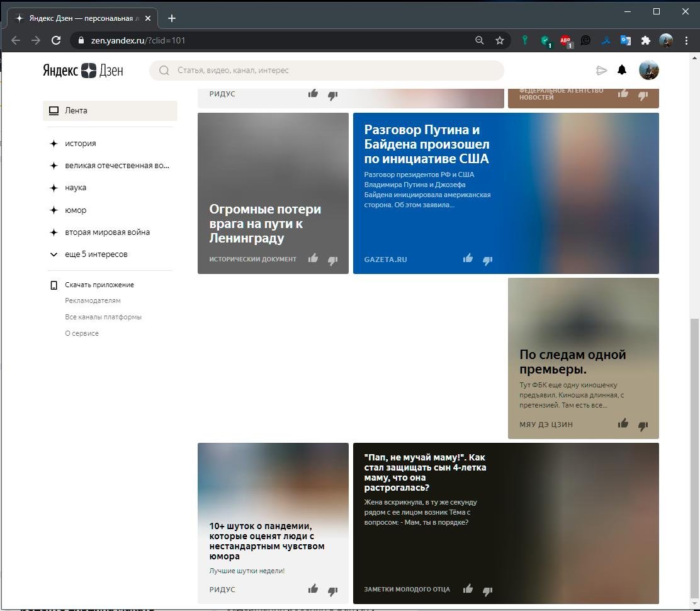Open Chrome zoom indicator in address bar
Viewport: 700px width, 611px height.
click(480, 40)
